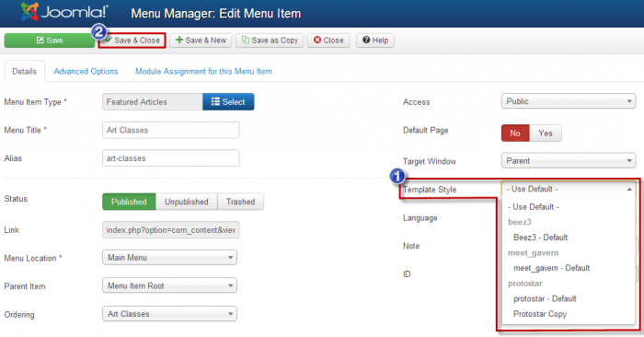Click the Link field with index.php URL
The image size is (644, 337).
point(171,230)
